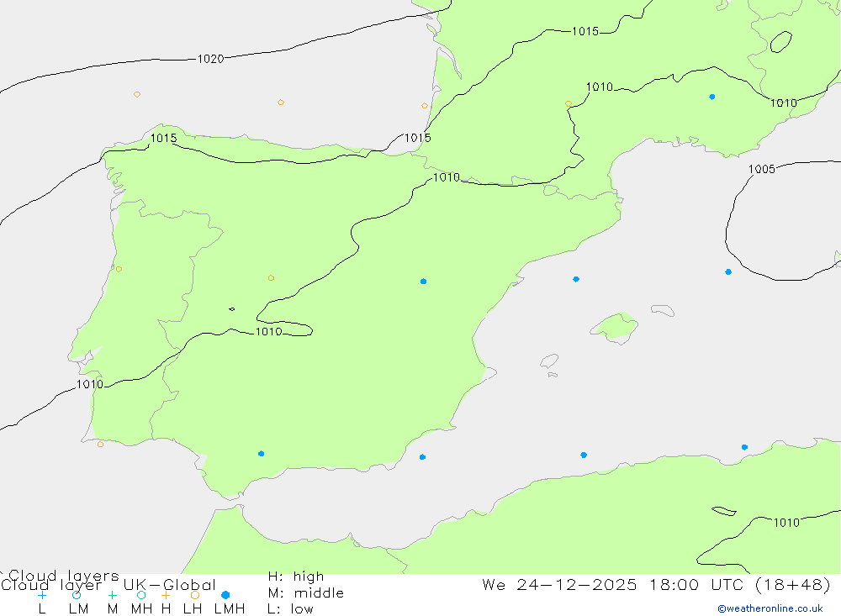
Task: Click the orange LH circle in western Spain
Action: tap(271, 278)
